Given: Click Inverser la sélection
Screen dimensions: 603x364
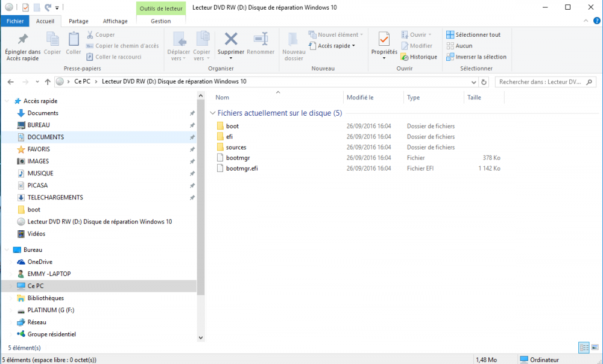Looking at the screenshot, I should 476,57.
